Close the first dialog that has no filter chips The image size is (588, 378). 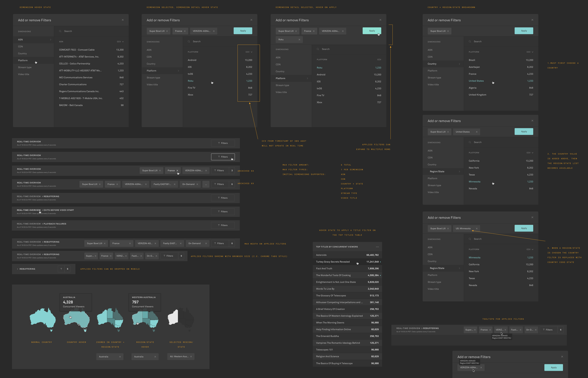pos(123,20)
